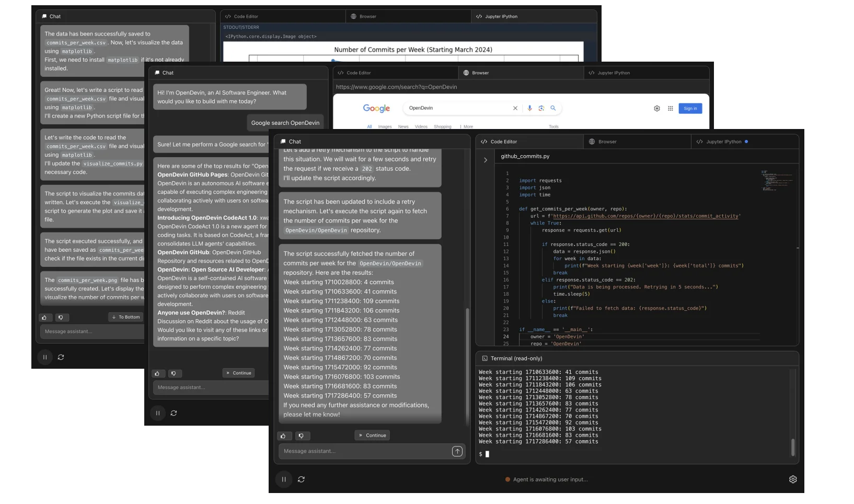Switch to Jupyter IPython tab in middle window
Viewport: 854px width, 504px height.
click(647, 73)
